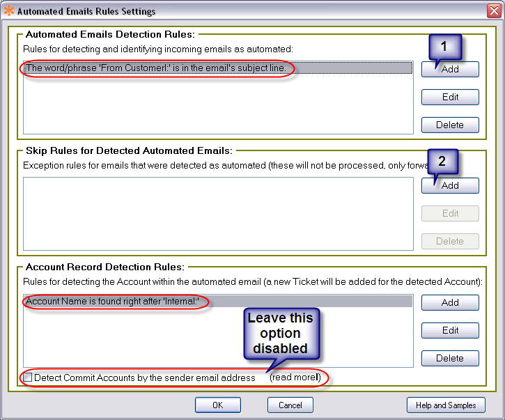This screenshot has height=420, width=505.
Task: Toggle Detect Commit Accounts by sender email checkbox
Action: pyautogui.click(x=28, y=378)
